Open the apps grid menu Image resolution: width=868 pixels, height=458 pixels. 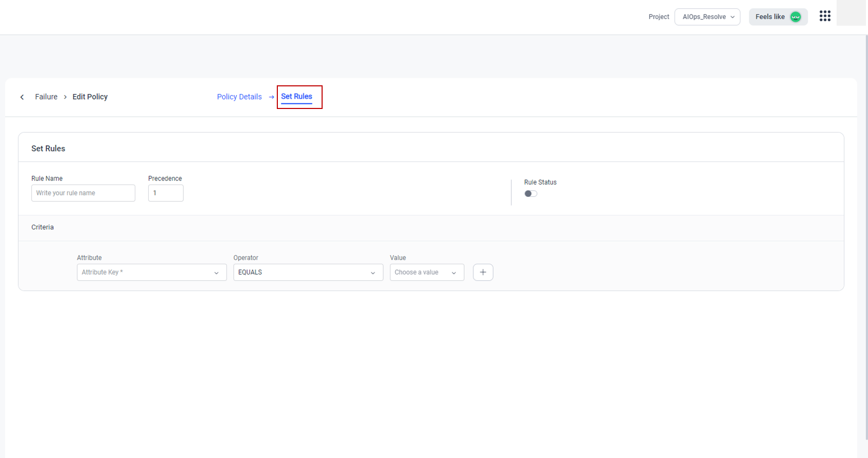point(825,16)
